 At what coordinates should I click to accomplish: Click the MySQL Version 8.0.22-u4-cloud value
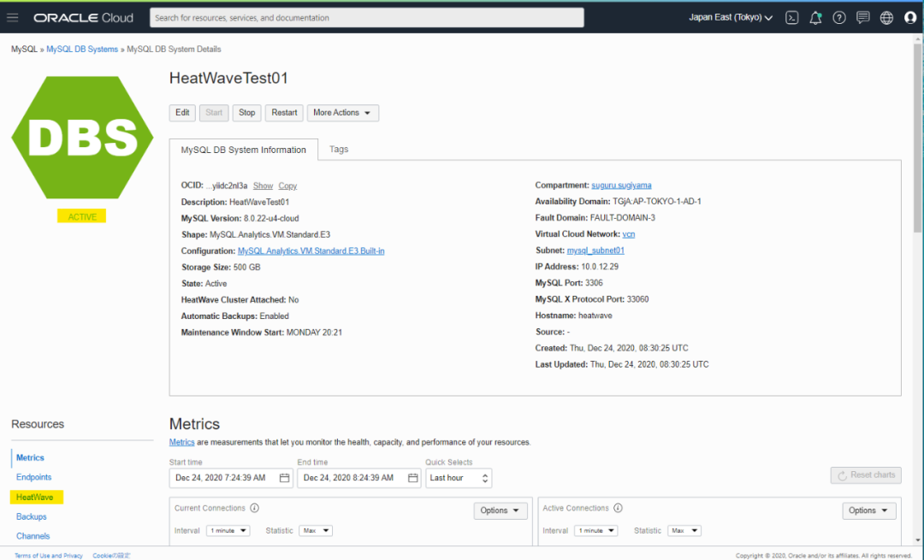(x=271, y=218)
